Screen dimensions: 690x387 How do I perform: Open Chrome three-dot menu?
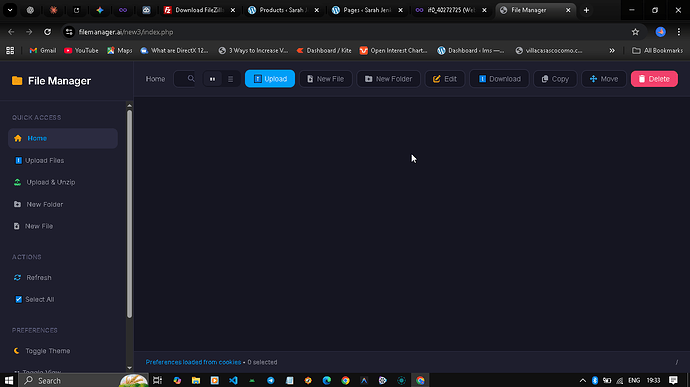pos(679,32)
